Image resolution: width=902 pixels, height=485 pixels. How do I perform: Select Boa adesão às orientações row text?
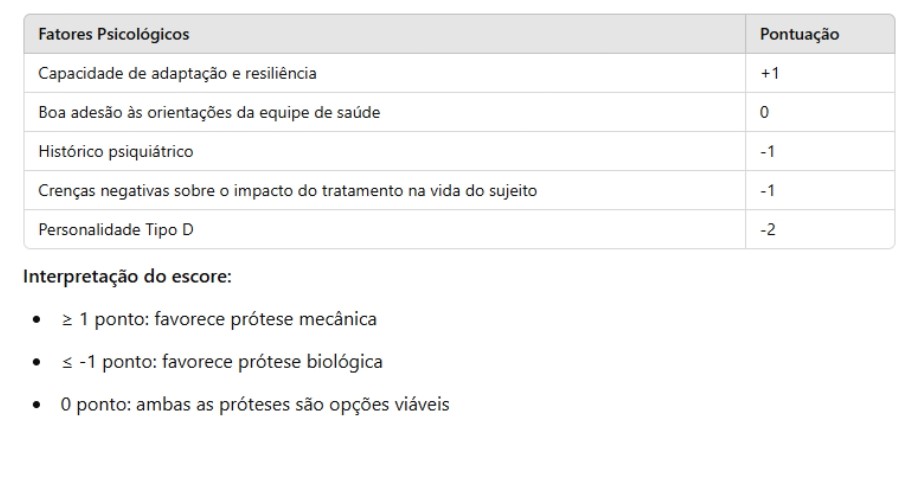(x=209, y=113)
